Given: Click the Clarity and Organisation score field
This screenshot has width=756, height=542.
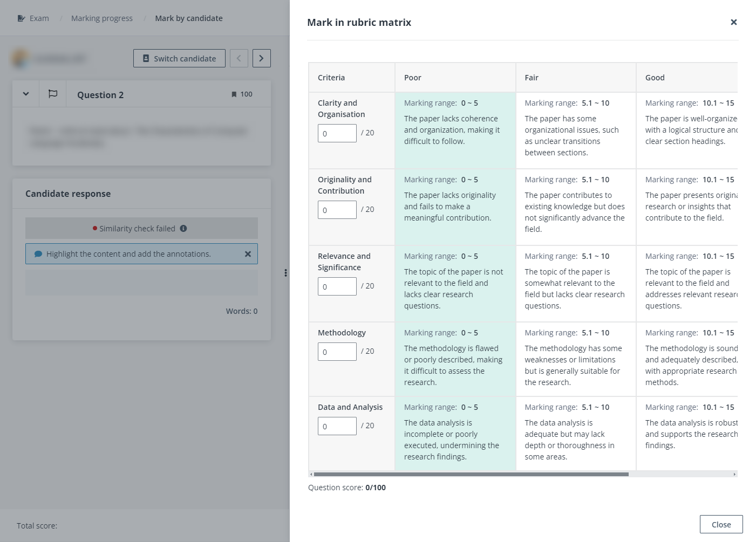Looking at the screenshot, I should (337, 133).
